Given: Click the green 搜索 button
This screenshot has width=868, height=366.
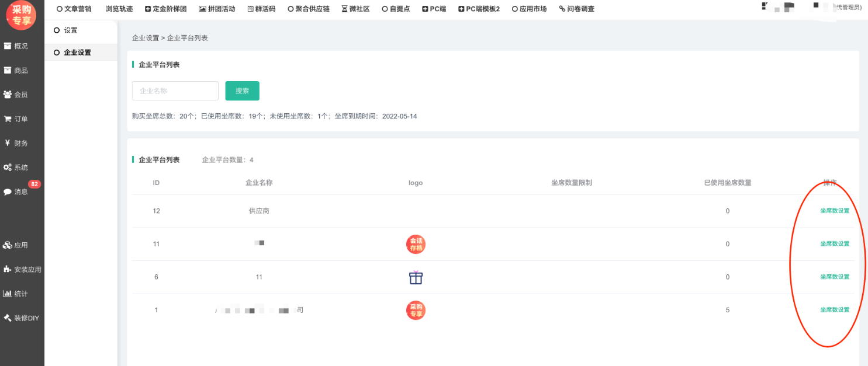Looking at the screenshot, I should coord(242,91).
